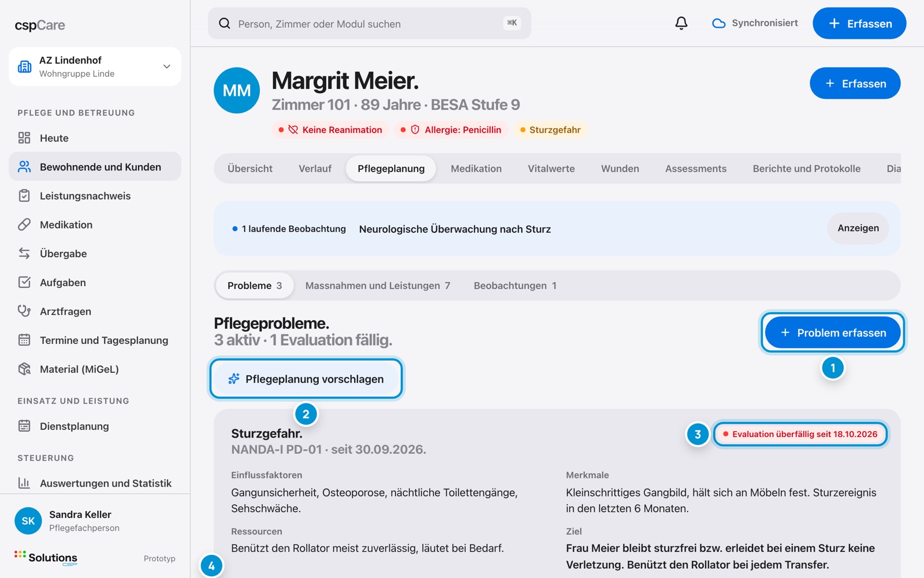This screenshot has height=578, width=924.
Task: Click the Solutions logo in sidebar footer
Action: 46,558
